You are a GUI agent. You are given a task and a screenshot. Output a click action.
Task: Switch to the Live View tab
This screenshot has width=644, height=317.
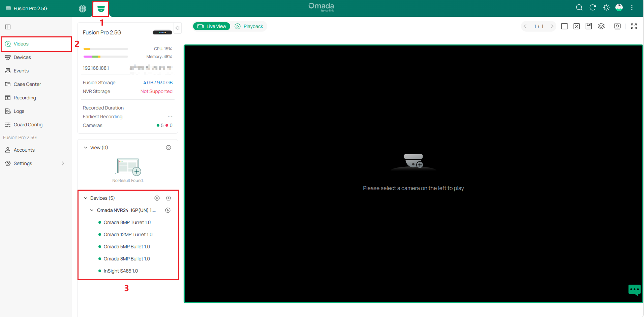(x=212, y=26)
